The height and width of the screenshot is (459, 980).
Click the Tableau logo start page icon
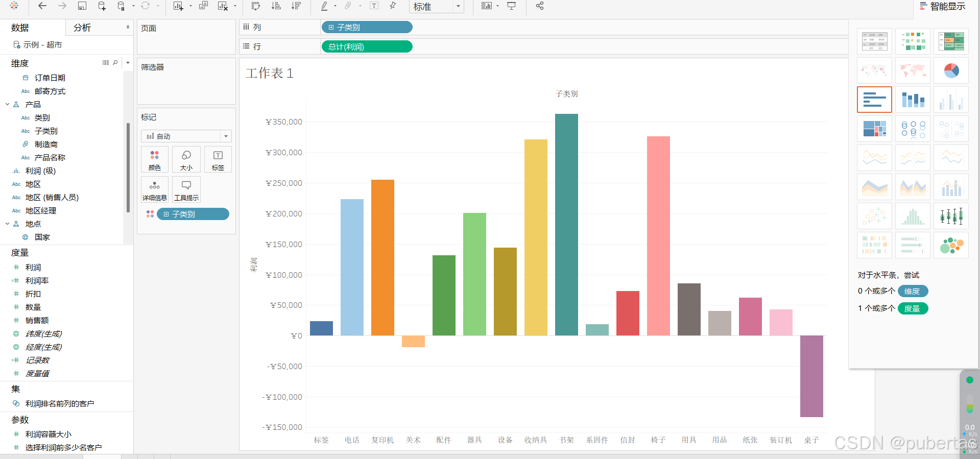click(x=14, y=6)
